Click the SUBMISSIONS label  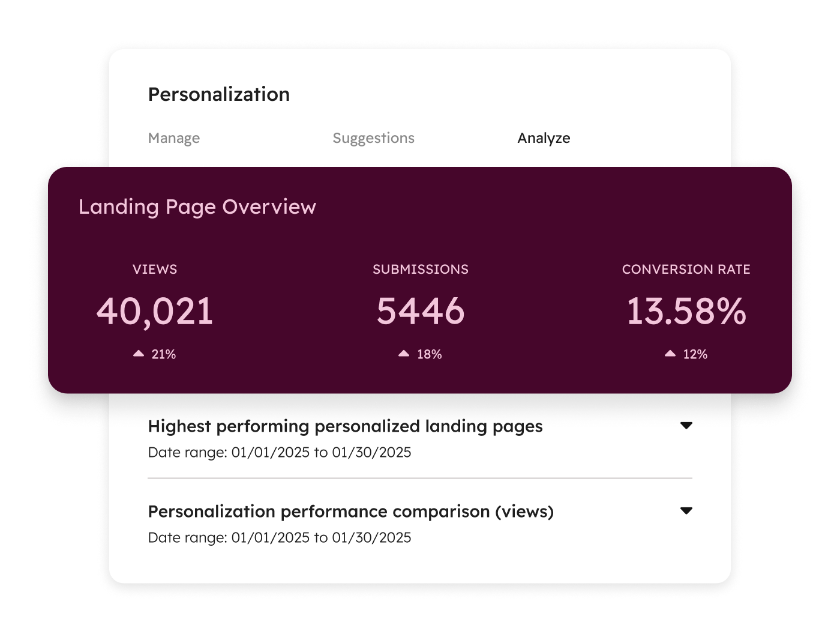pyautogui.click(x=420, y=270)
